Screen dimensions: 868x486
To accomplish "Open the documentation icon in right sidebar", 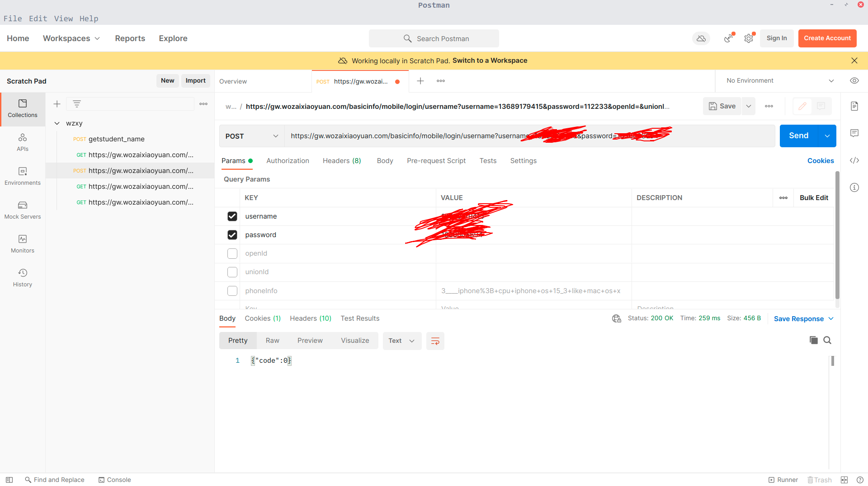I will tap(854, 106).
